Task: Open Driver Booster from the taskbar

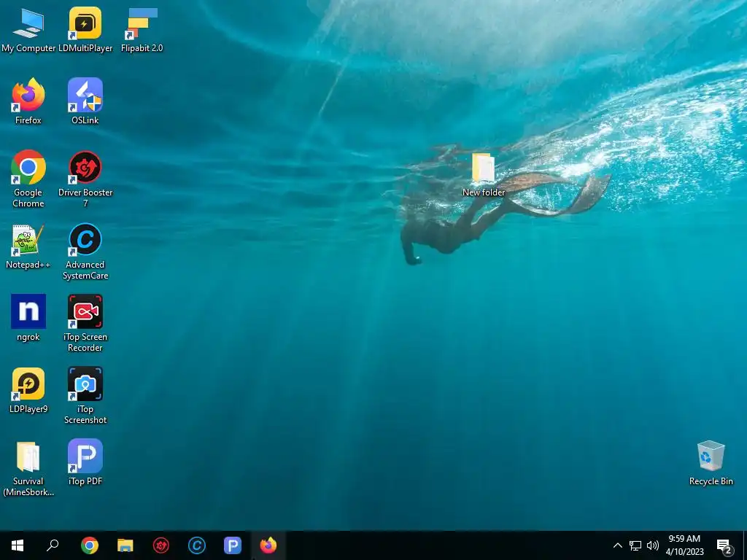Action: click(161, 545)
